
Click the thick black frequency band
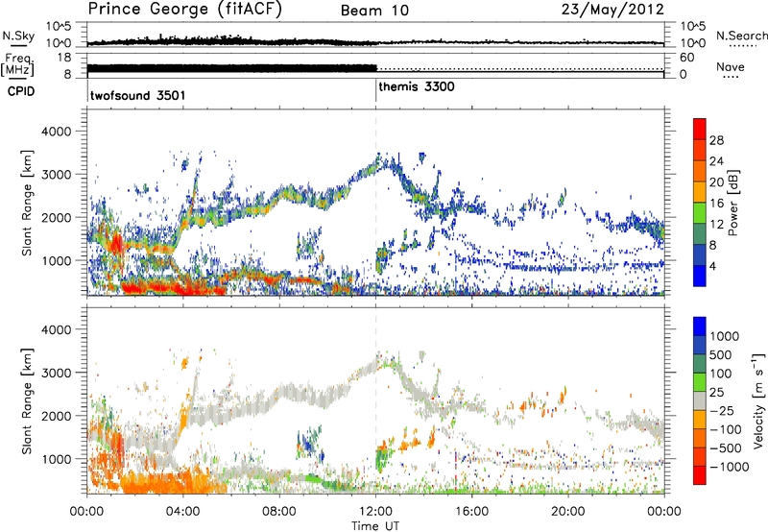coord(231,68)
